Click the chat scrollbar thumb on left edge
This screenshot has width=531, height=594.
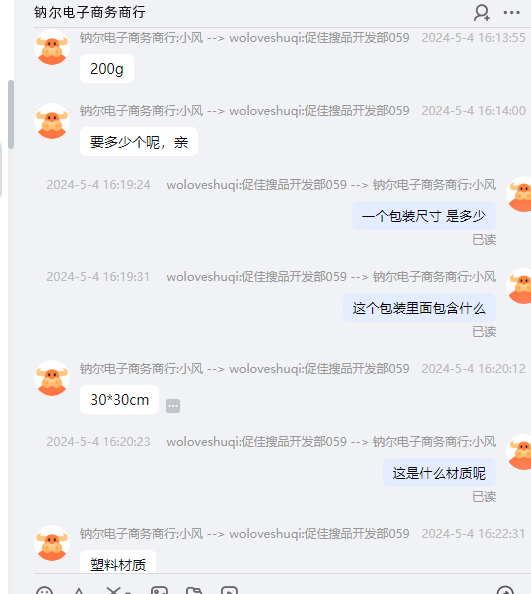click(11, 114)
